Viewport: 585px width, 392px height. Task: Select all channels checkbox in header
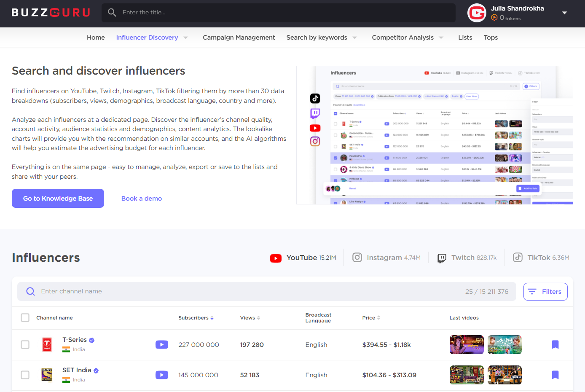click(25, 318)
